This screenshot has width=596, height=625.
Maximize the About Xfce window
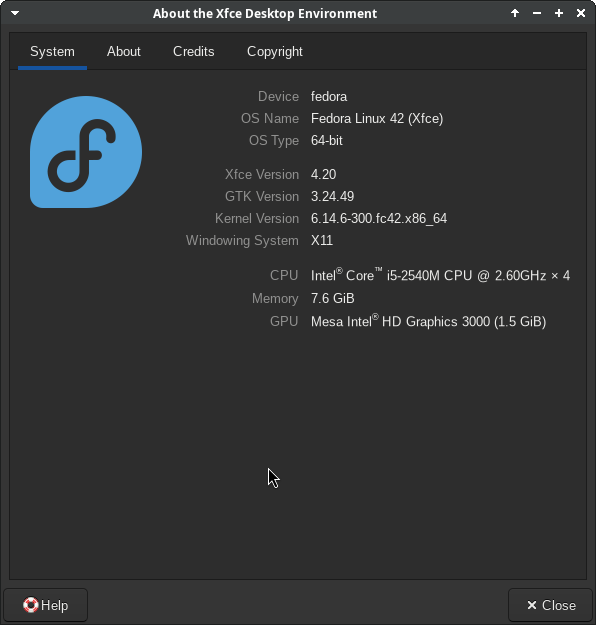[559, 13]
